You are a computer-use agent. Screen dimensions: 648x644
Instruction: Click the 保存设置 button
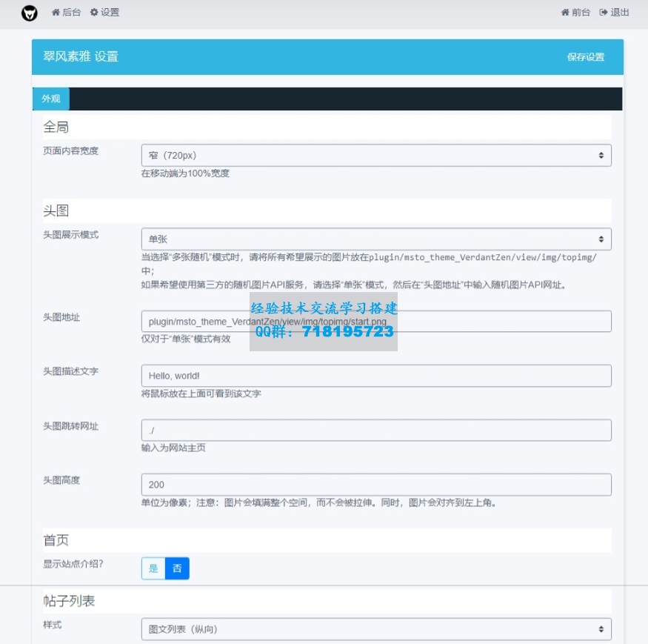point(586,57)
